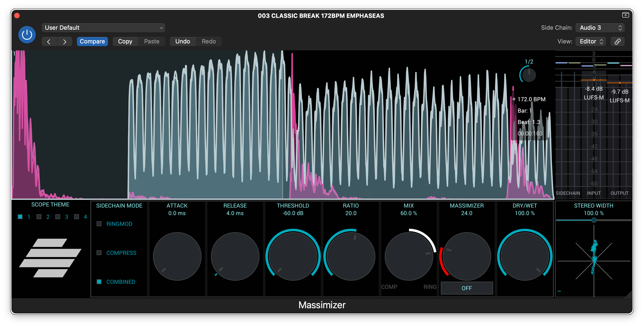Click the Stereo Width 100.0 % value

tap(594, 213)
